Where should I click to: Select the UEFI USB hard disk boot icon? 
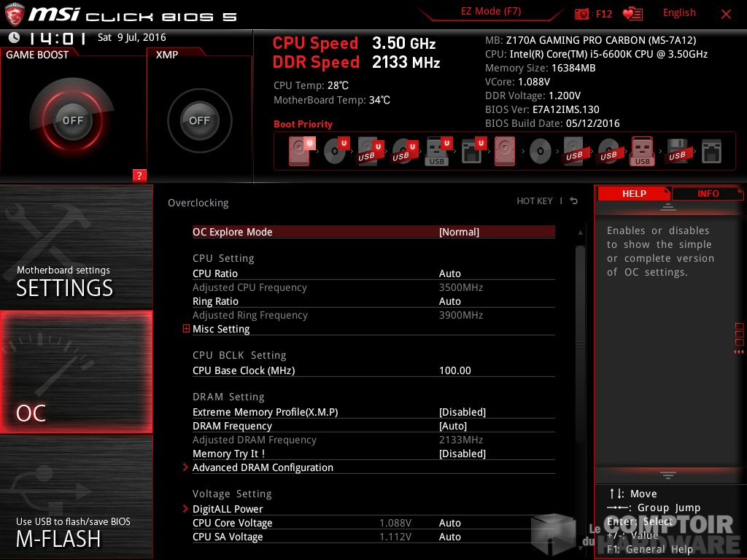370,152
